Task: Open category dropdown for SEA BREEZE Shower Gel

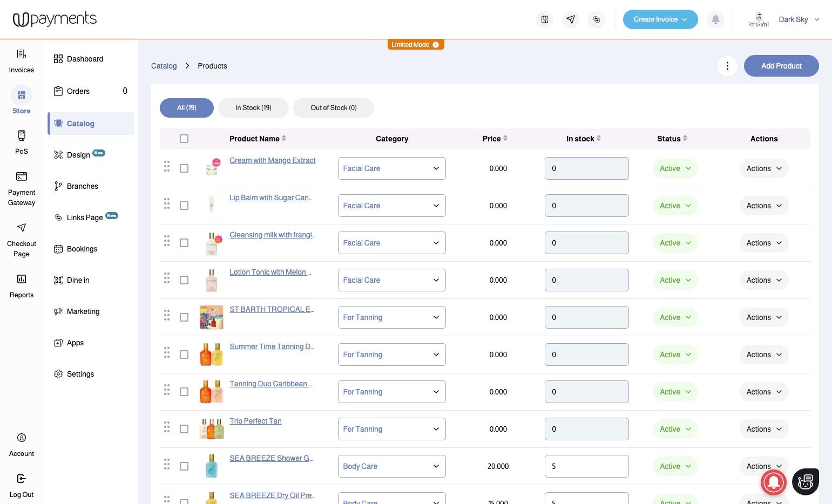Action: (x=392, y=466)
